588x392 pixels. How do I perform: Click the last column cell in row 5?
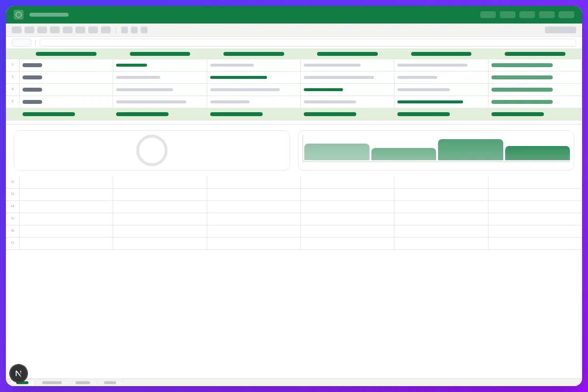(x=535, y=102)
